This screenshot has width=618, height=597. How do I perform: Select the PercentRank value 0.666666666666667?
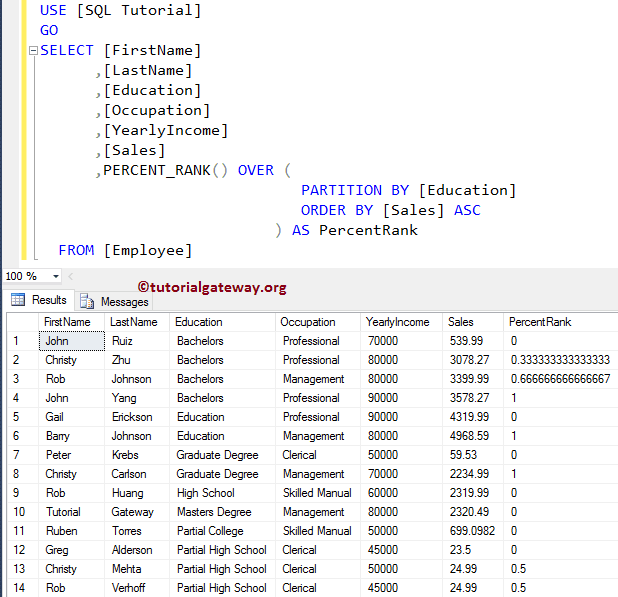coord(560,379)
